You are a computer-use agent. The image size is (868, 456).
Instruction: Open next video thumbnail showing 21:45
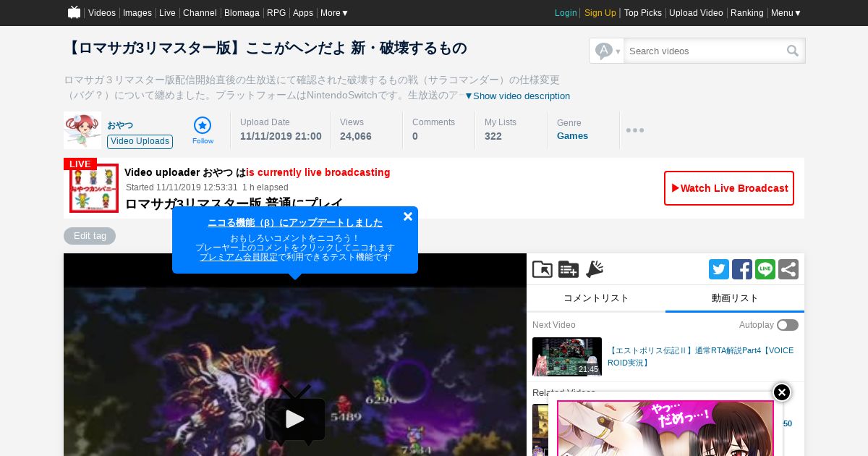point(567,357)
